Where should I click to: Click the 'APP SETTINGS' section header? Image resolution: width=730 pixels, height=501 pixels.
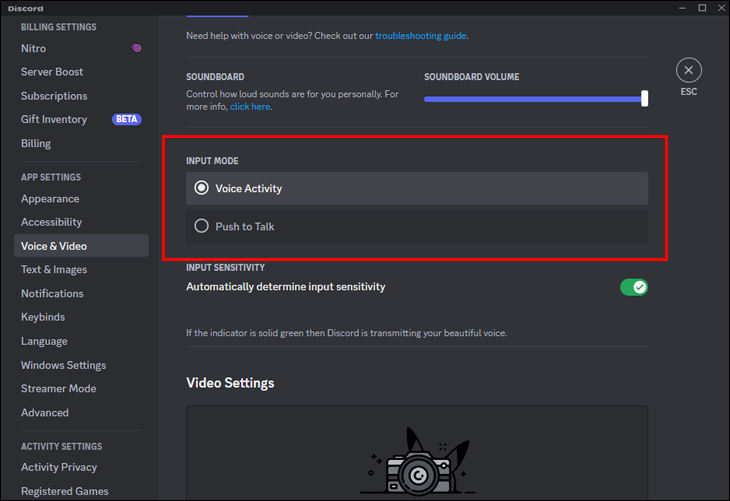click(51, 177)
